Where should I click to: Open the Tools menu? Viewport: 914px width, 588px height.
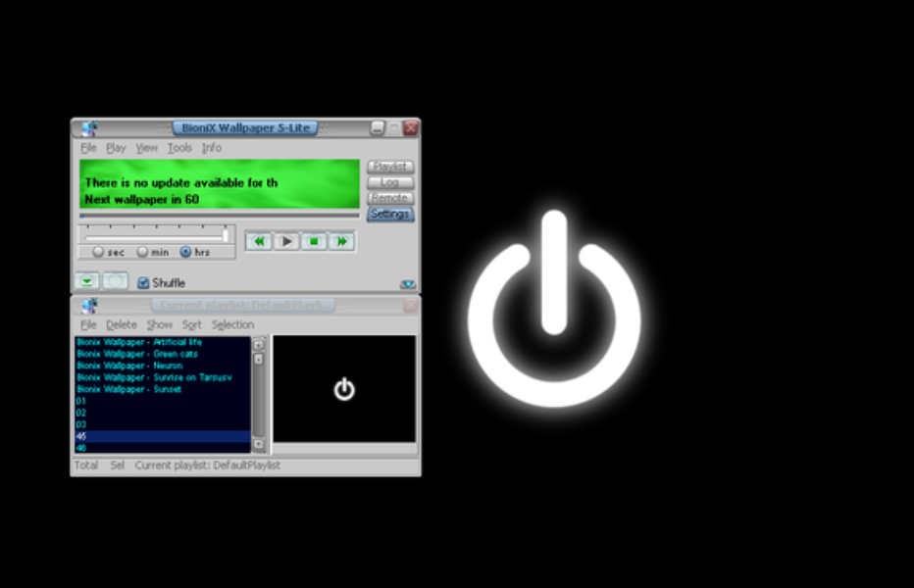pyautogui.click(x=179, y=148)
